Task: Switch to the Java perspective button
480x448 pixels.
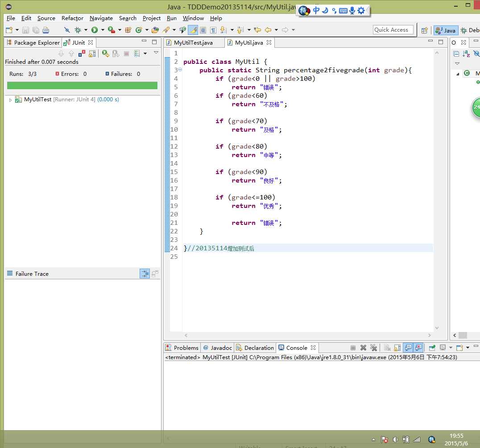Action: (446, 30)
